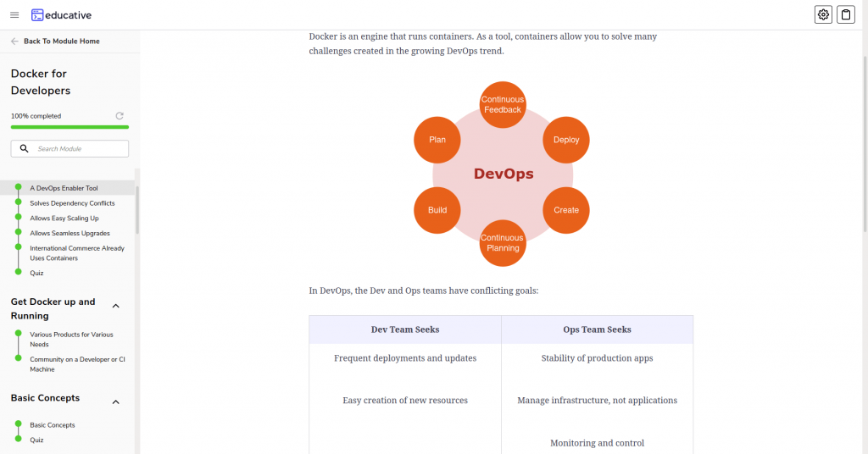The image size is (868, 454).
Task: Open the hamburger menu icon
Action: point(14,15)
